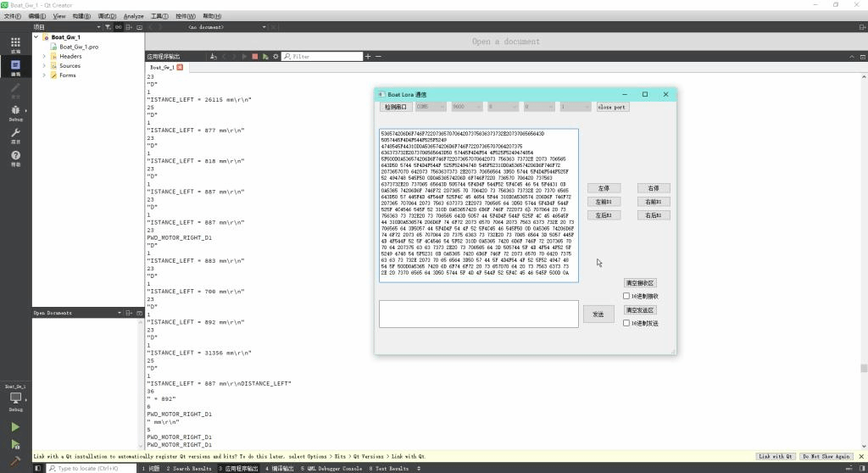
Task: Expand the Headers folder
Action: click(44, 56)
